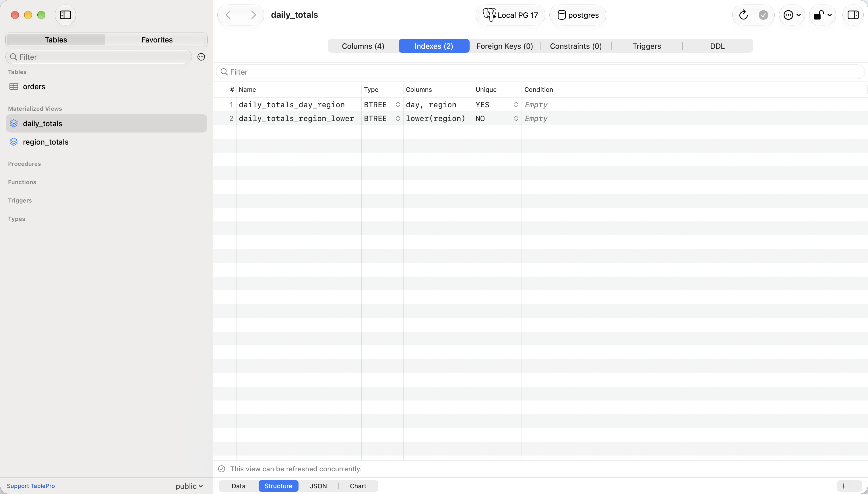Viewport: 868px width, 494px height.
Task: Open Unique dropdown showing YES
Action: tap(516, 104)
